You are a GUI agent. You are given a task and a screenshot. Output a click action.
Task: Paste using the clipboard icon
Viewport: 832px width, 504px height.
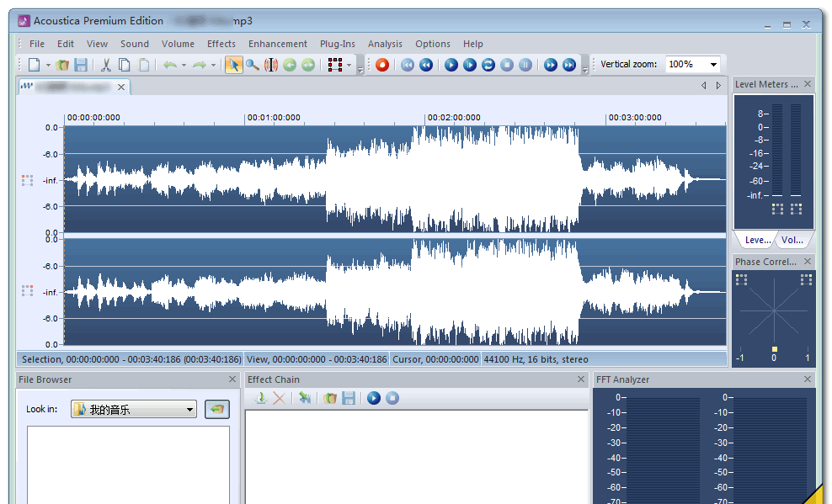tap(143, 65)
